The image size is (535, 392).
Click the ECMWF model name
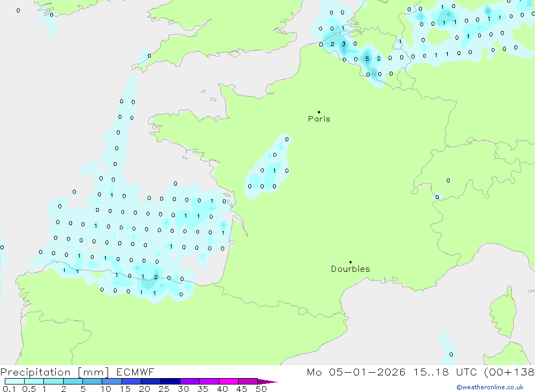135,372
